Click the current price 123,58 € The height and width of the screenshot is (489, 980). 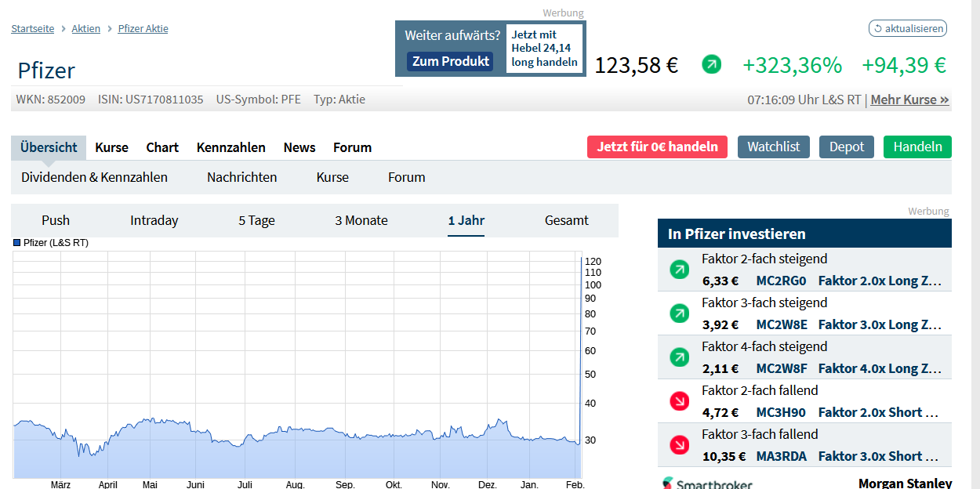(636, 65)
